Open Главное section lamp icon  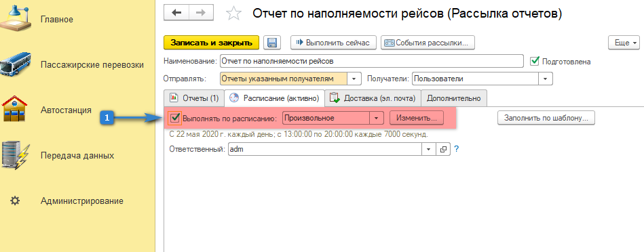pyautogui.click(x=15, y=16)
